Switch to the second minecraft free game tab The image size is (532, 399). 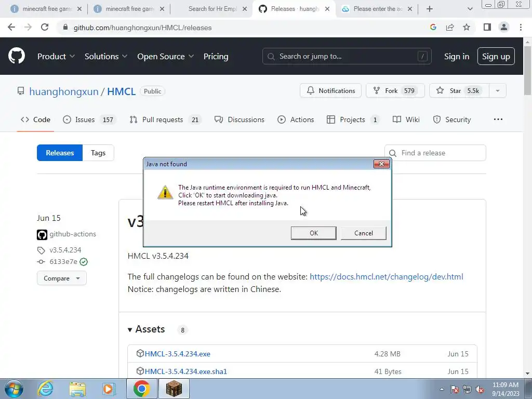pyautogui.click(x=129, y=9)
